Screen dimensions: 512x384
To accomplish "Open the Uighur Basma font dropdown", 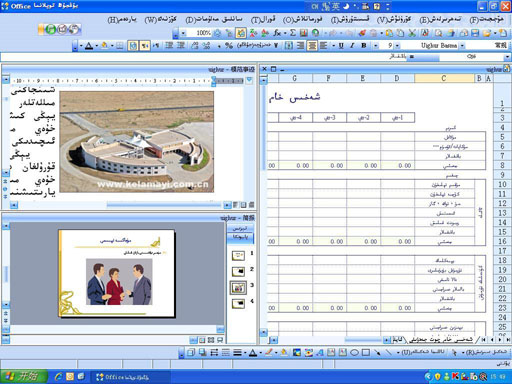I will pyautogui.click(x=462, y=46).
